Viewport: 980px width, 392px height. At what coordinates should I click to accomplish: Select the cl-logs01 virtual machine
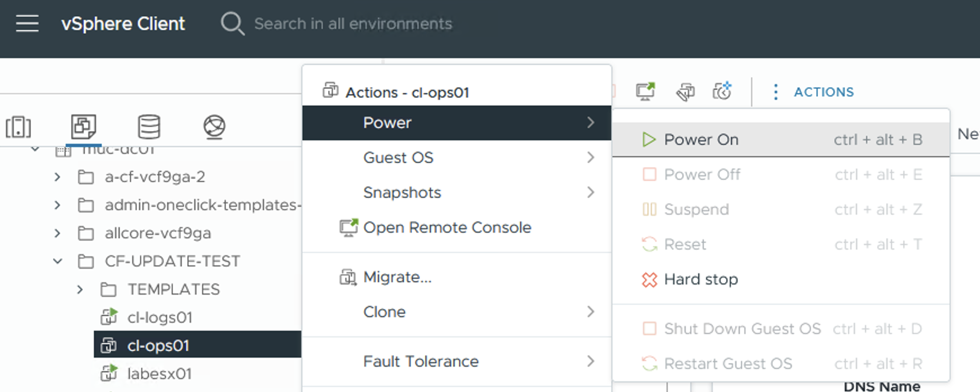click(160, 318)
